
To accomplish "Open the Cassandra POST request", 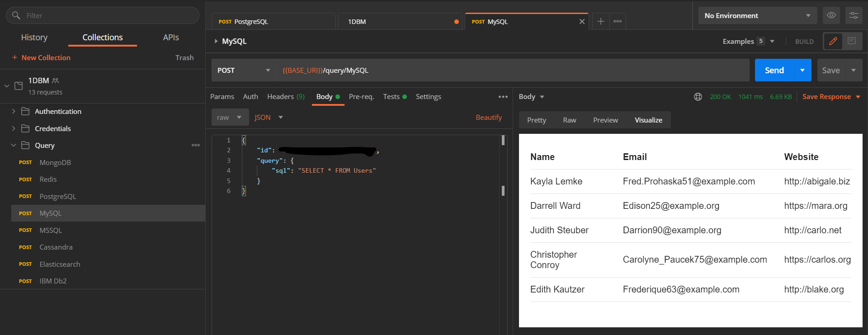I will (108, 247).
